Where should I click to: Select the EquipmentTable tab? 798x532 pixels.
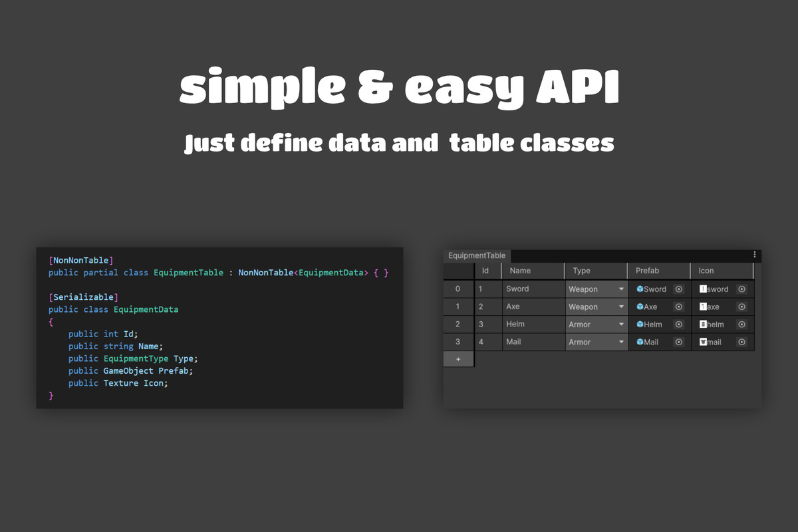click(477, 255)
